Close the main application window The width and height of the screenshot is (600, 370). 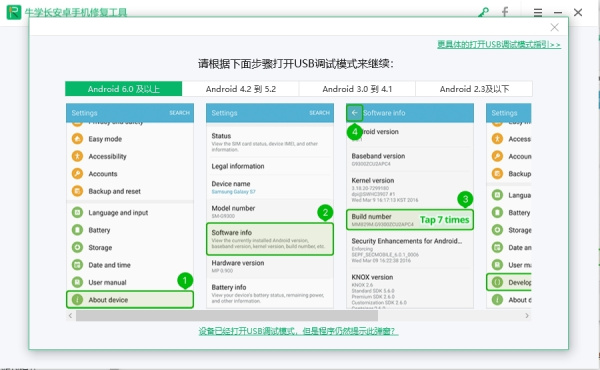pos(578,12)
